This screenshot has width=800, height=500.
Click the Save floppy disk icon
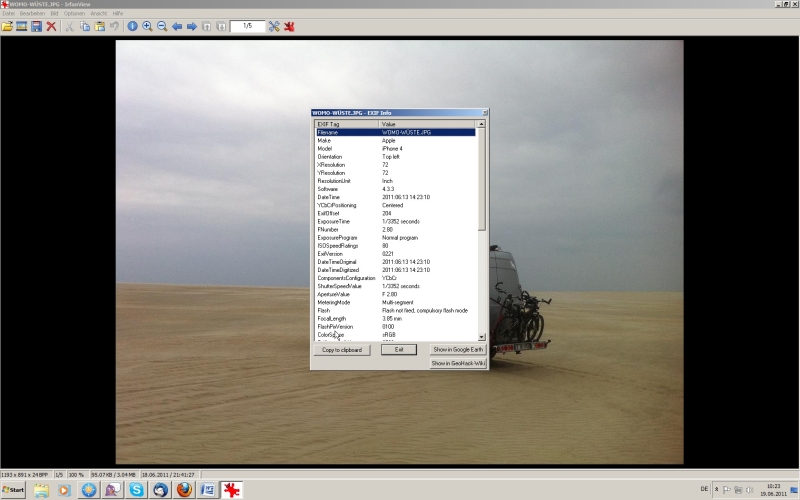point(36,26)
